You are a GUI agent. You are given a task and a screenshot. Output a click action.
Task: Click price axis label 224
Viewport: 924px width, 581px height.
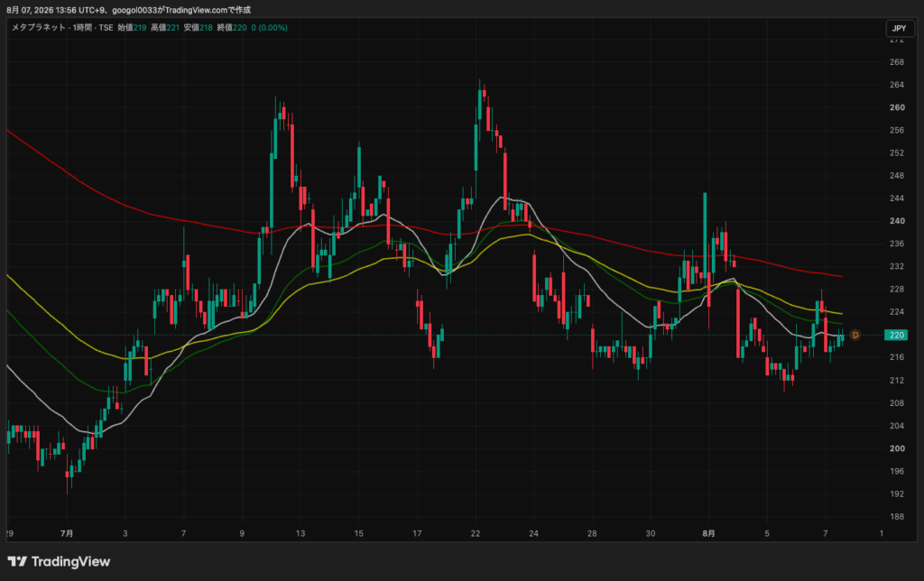897,312
